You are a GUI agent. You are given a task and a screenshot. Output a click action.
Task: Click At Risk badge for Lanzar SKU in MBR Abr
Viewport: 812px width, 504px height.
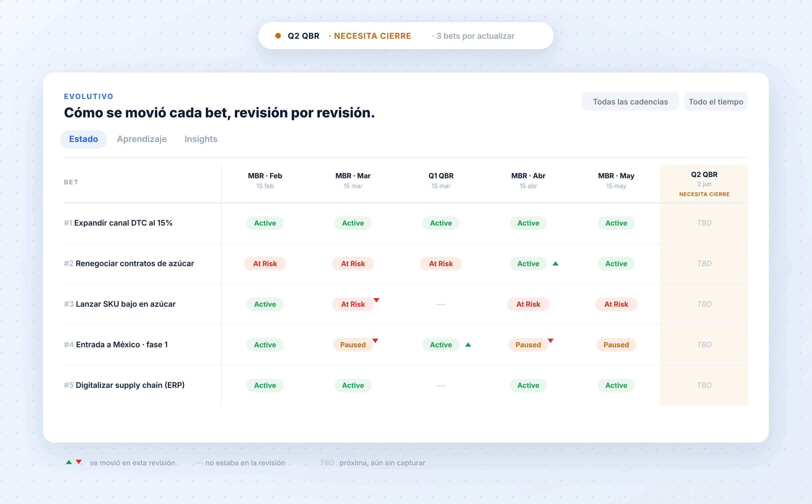(528, 304)
